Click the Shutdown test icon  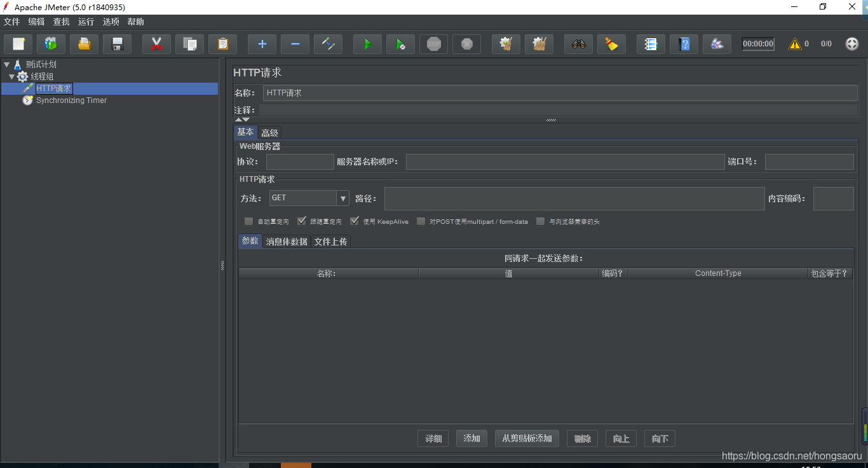click(467, 44)
